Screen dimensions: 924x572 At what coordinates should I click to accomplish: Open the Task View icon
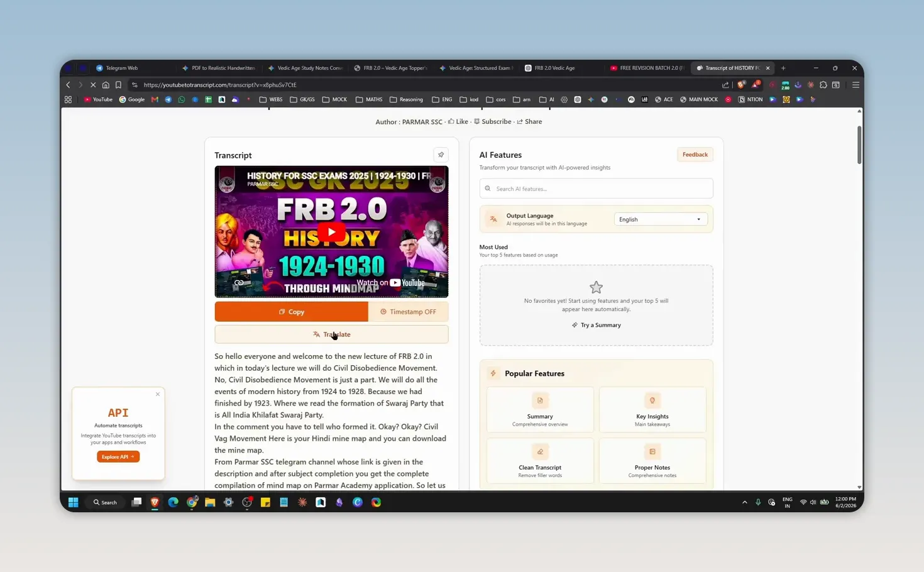[x=136, y=502]
